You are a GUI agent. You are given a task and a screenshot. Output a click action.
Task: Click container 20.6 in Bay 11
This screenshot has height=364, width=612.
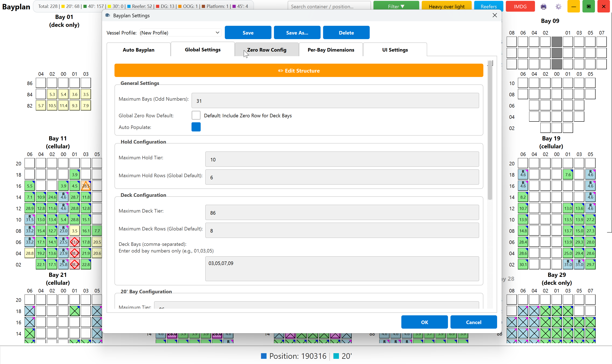97,253
